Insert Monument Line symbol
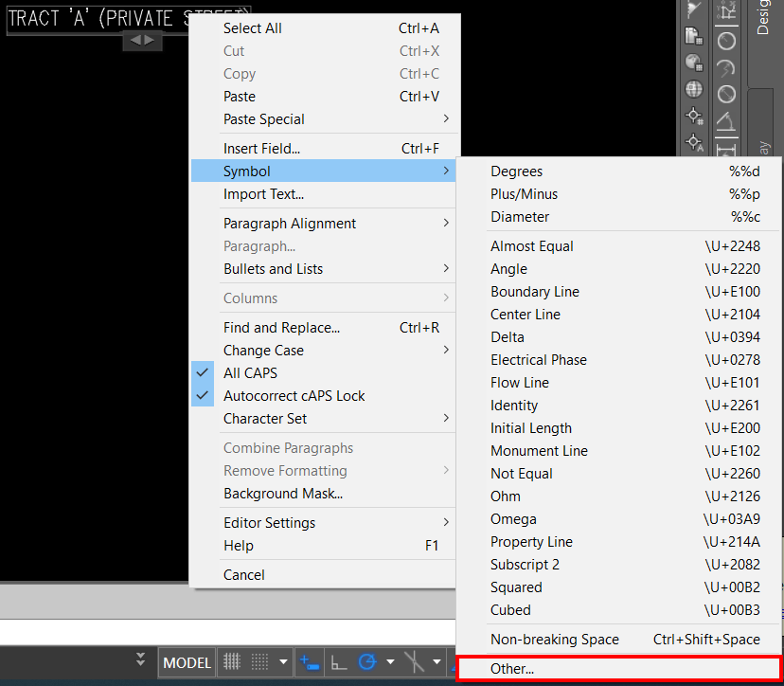 point(619,450)
